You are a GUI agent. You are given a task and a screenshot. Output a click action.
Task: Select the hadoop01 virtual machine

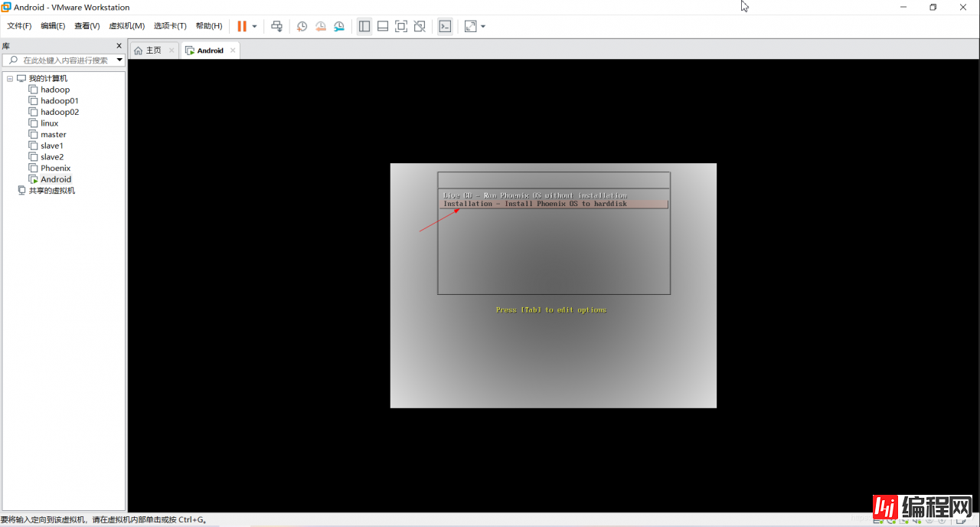pyautogui.click(x=60, y=100)
